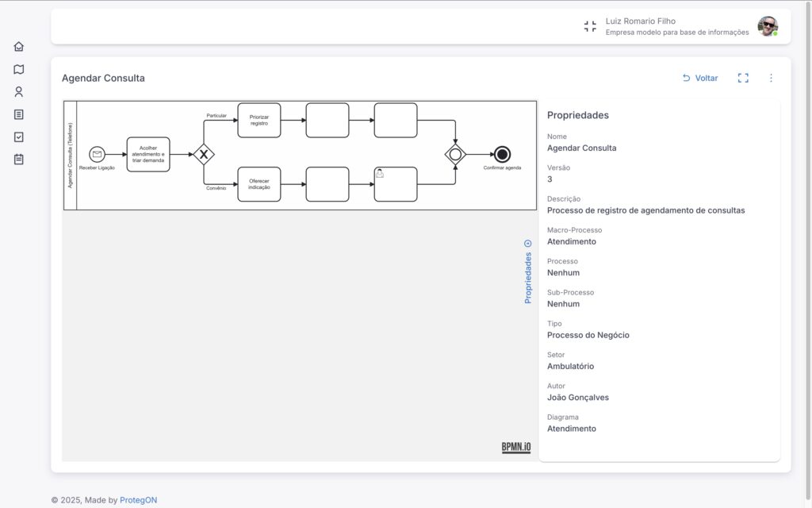Click the Autor value João Gonçalves
812x508 pixels.
(x=578, y=398)
